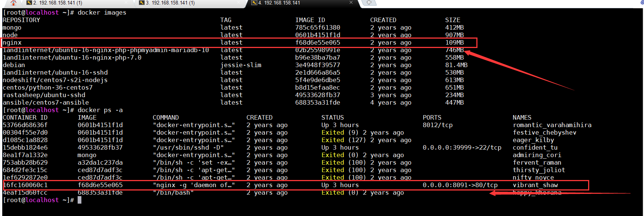Click container name thirsty_joliot
The image size is (644, 216).
click(539, 170)
